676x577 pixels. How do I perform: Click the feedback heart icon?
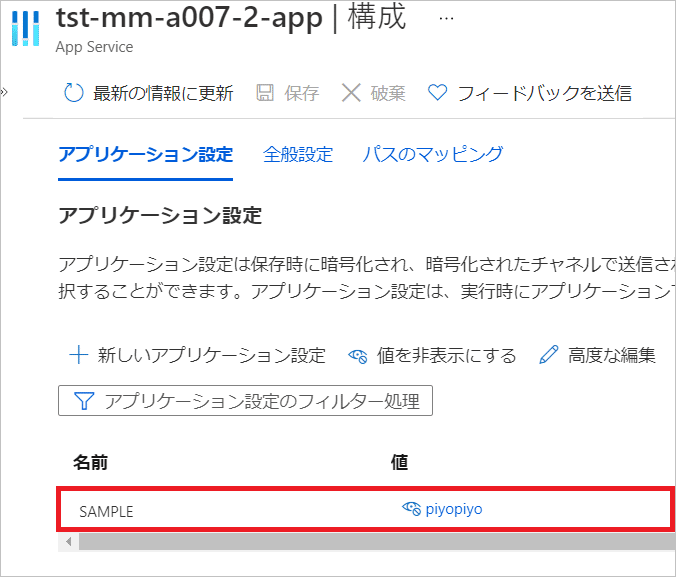437,93
